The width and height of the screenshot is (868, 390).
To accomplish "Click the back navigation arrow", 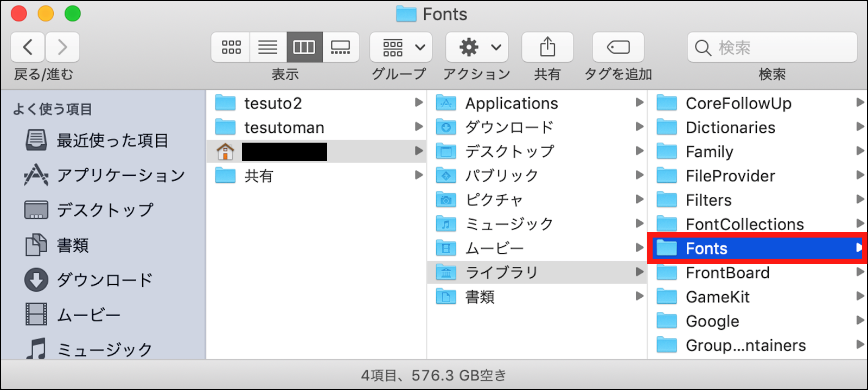I will tap(28, 47).
